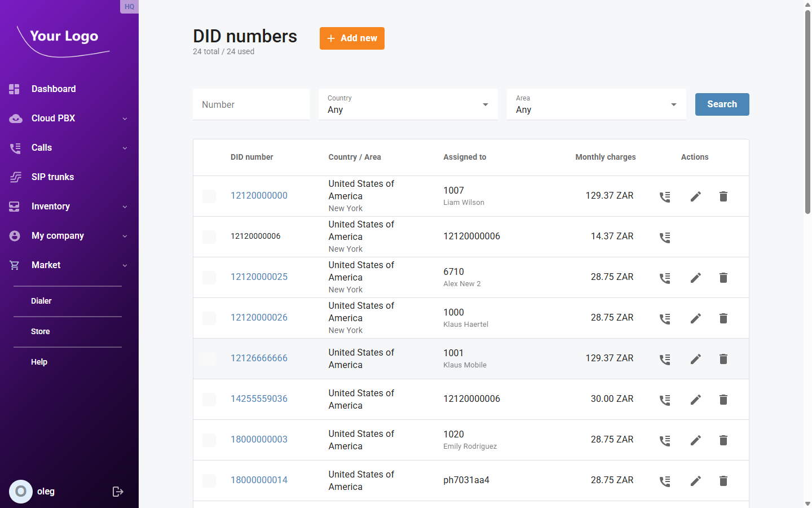This screenshot has height=508, width=812.
Task: Open the Dialer menu item
Action: pos(41,300)
